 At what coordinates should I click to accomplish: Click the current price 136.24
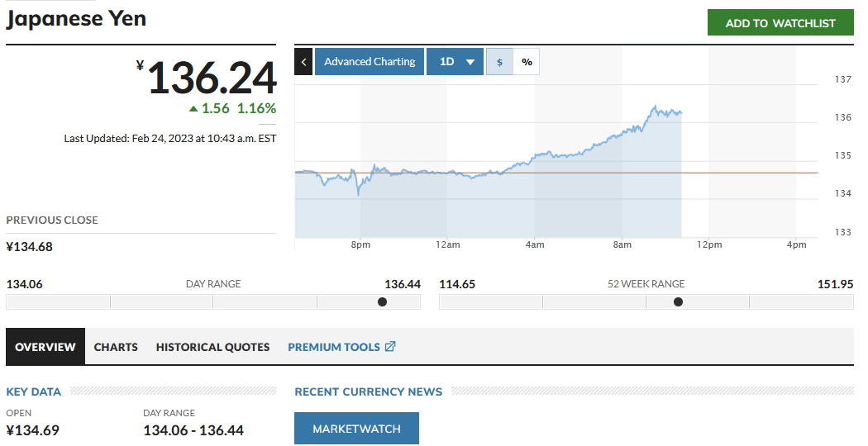tap(212, 77)
